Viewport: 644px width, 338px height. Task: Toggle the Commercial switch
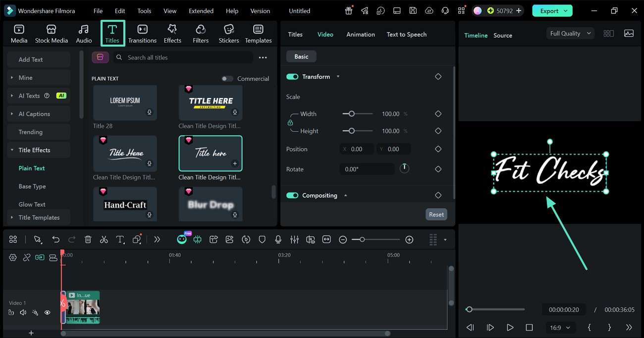tap(227, 78)
